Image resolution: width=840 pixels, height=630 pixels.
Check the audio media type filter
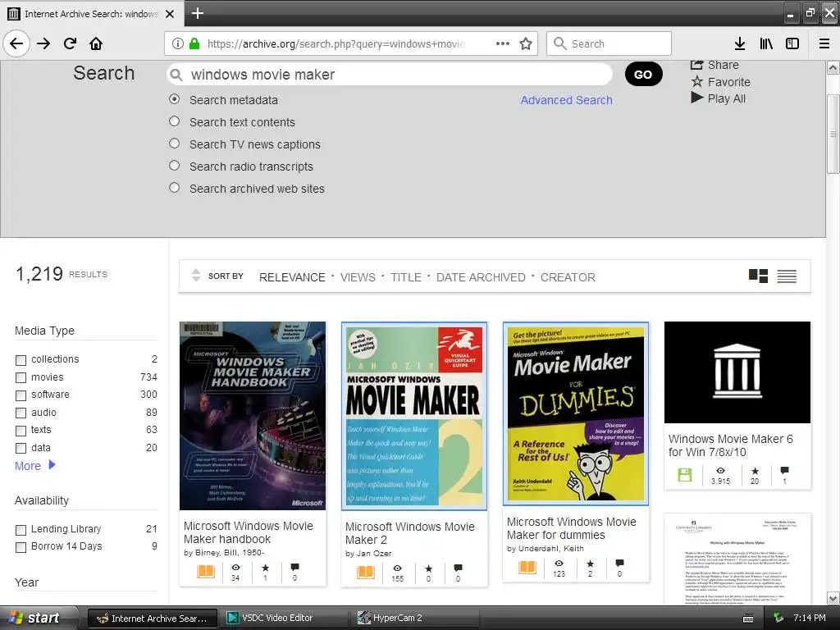[21, 413]
